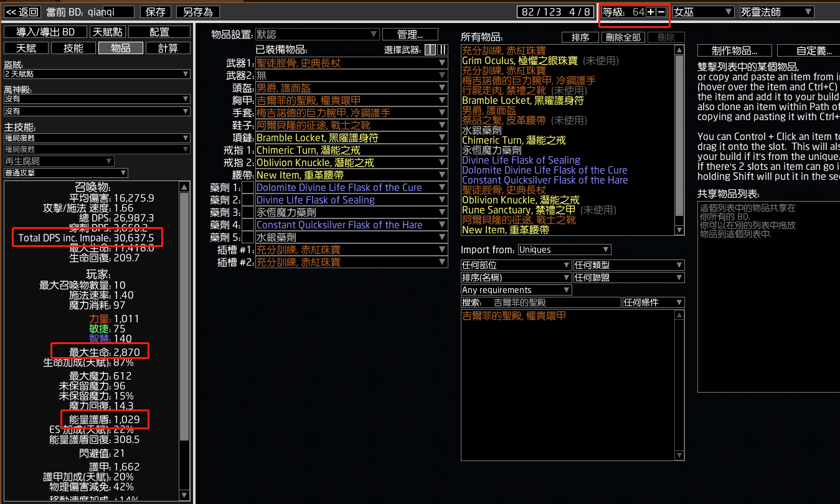840x504 pixels.
Task: Activate the 藥劑 2 flask checkbox
Action: click(248, 200)
